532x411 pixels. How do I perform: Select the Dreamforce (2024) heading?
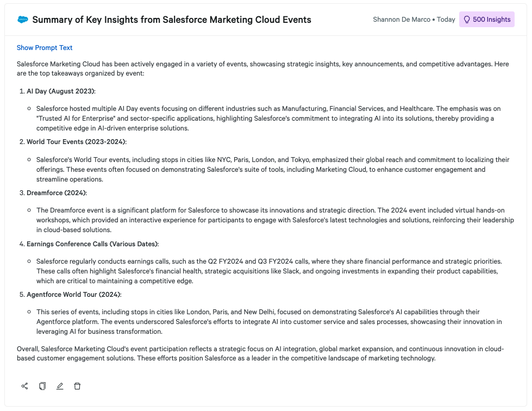57,193
